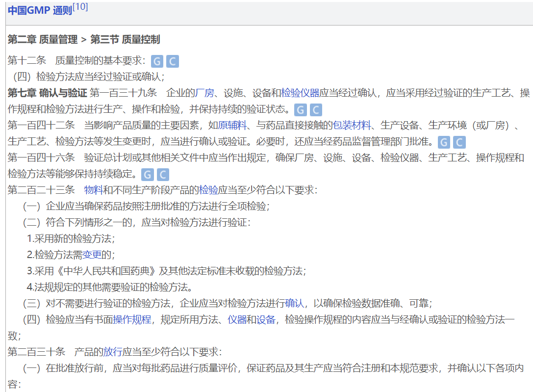
Task: Follow the 确认 link in item (三)
Action: click(x=294, y=303)
